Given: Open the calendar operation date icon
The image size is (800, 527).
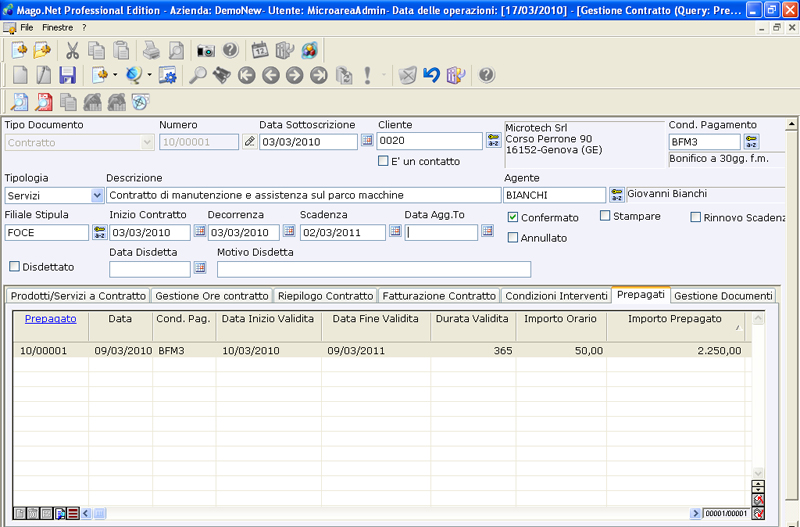Looking at the screenshot, I should (260, 50).
